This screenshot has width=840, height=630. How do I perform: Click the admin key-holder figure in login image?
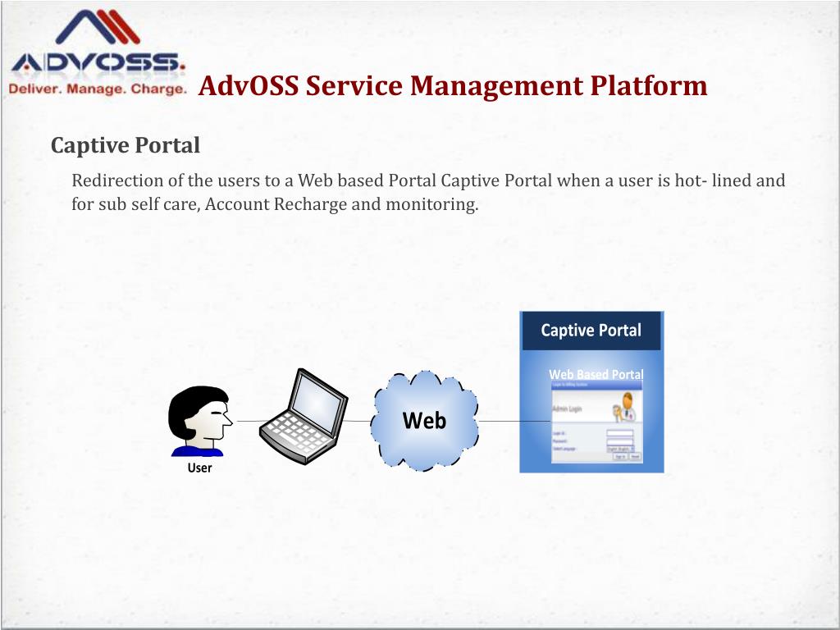pyautogui.click(x=624, y=407)
